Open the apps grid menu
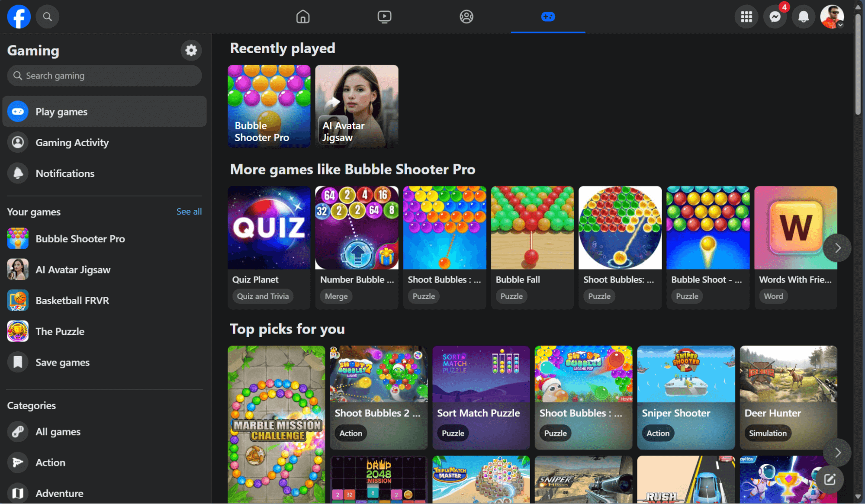 pos(746,17)
